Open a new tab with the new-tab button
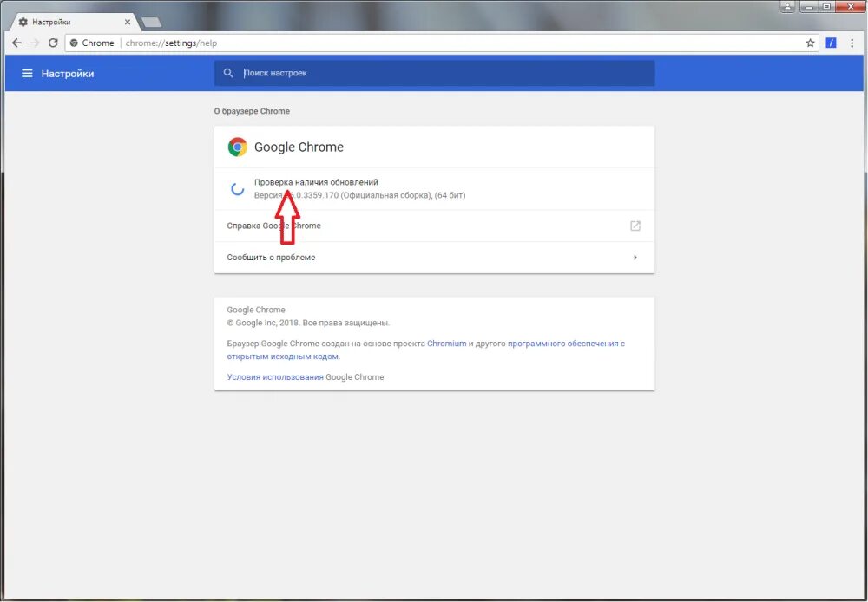 [x=151, y=23]
